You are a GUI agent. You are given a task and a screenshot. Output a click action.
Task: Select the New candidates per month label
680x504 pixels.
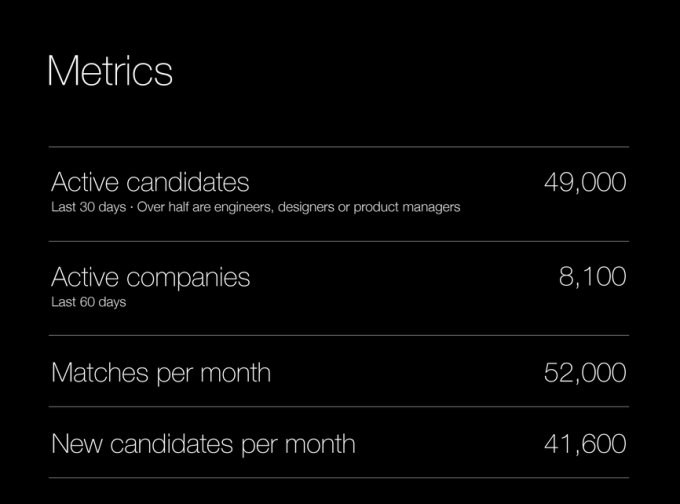click(x=203, y=443)
